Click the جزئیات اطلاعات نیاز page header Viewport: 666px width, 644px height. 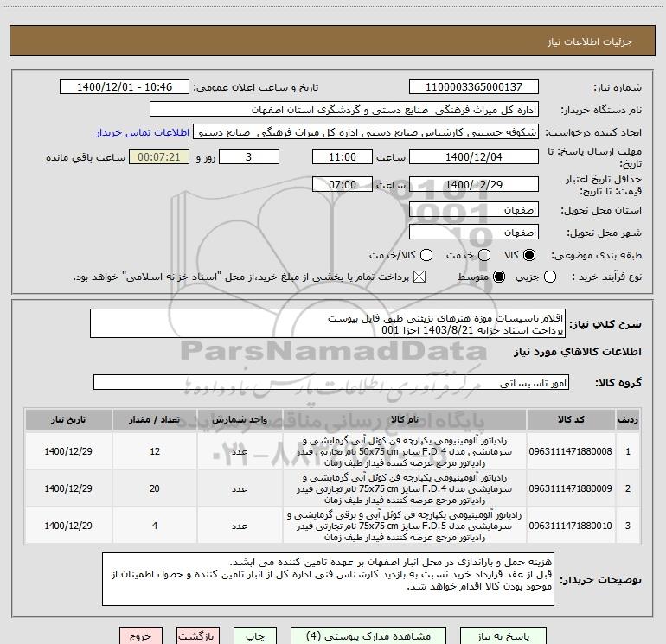pos(590,41)
